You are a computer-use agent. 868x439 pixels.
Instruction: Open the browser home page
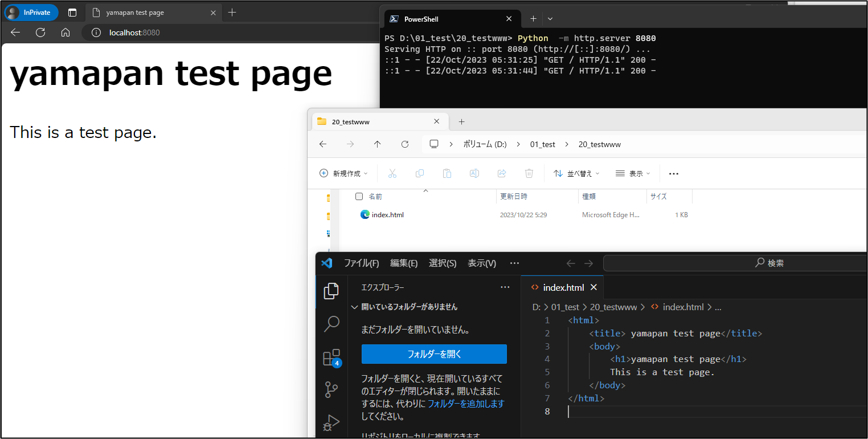point(65,32)
